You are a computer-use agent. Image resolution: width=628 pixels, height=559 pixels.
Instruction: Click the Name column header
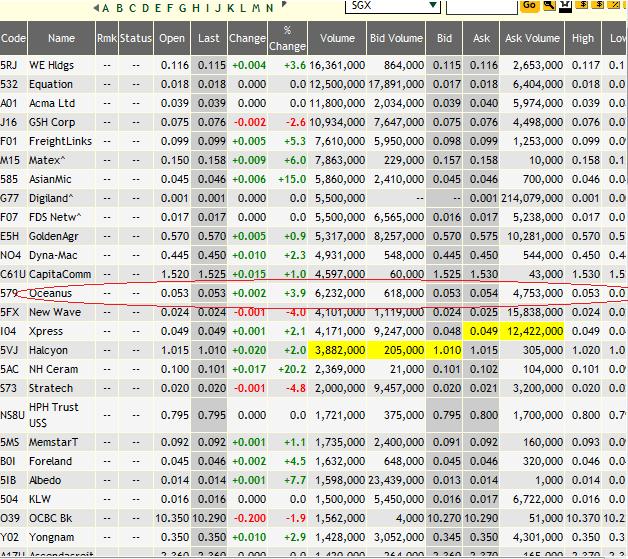tap(61, 39)
